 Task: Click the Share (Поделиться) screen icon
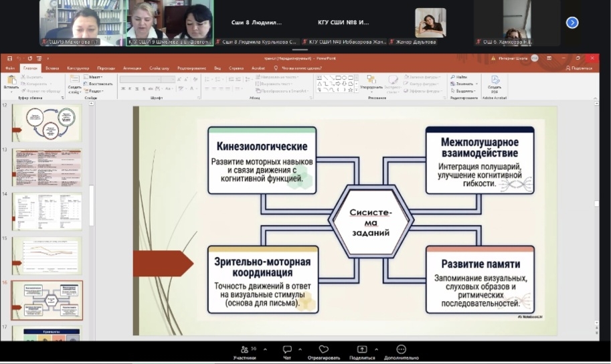362,351
